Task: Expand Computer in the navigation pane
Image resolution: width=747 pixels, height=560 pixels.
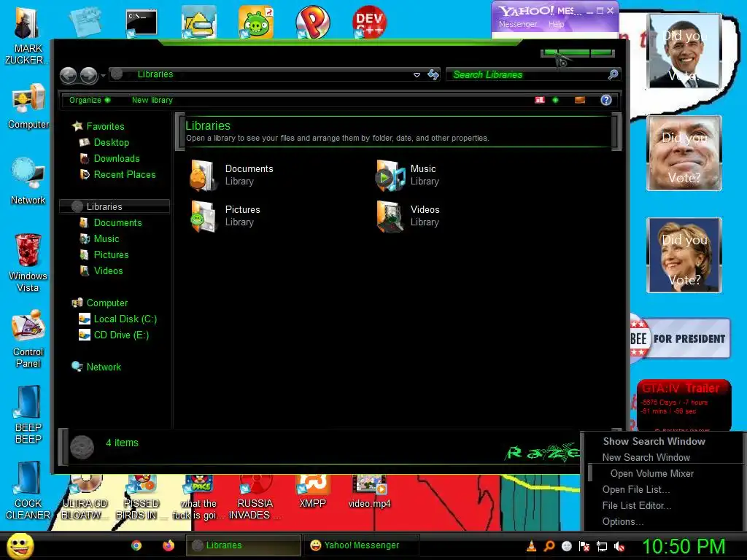Action: 107,303
